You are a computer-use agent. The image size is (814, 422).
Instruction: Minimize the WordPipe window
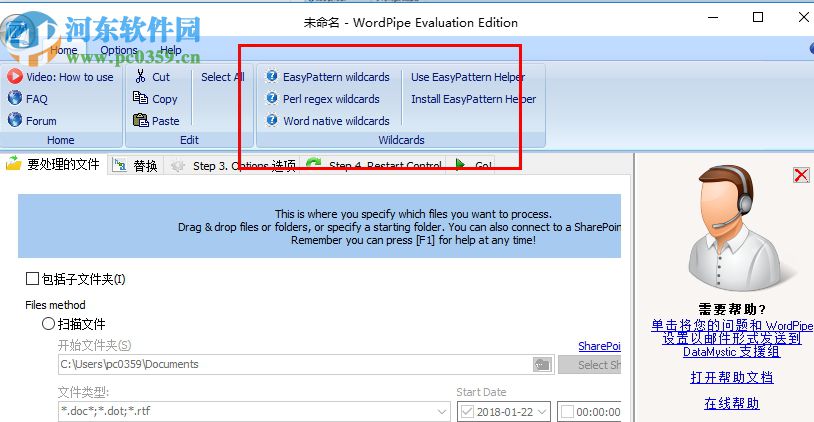click(713, 17)
